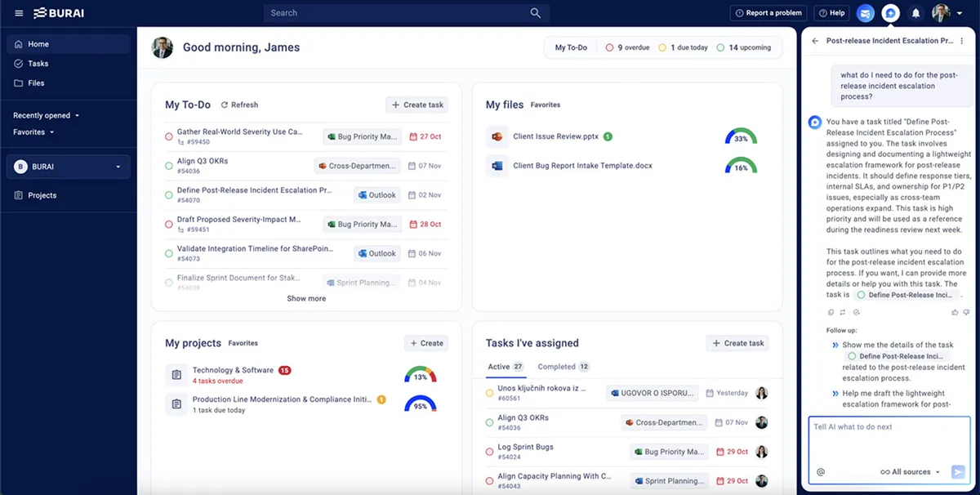Open the notifications bell
Image resolution: width=980 pixels, height=495 pixels.
pyautogui.click(x=916, y=13)
